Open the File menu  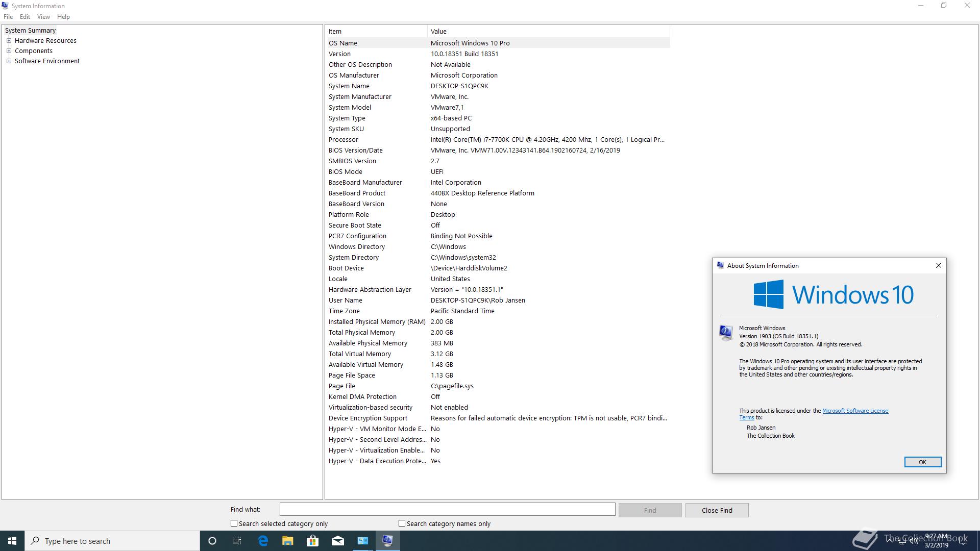coord(8,17)
